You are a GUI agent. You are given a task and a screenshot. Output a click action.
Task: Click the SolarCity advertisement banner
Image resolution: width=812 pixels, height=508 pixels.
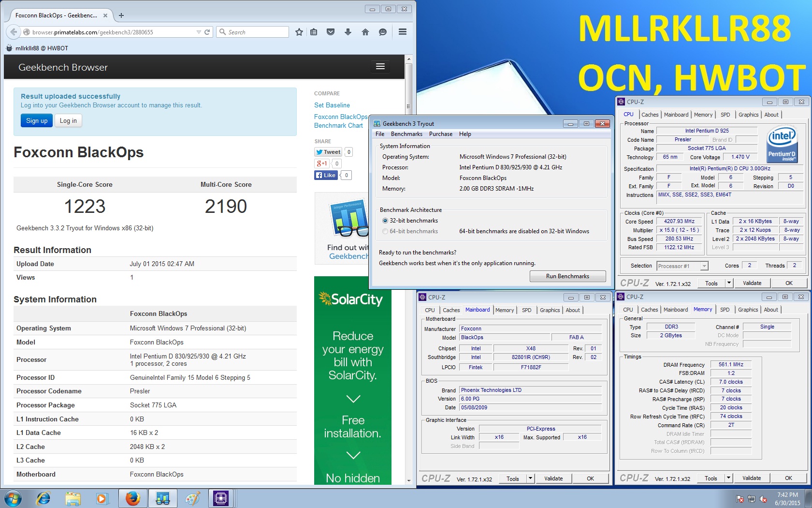click(x=353, y=380)
